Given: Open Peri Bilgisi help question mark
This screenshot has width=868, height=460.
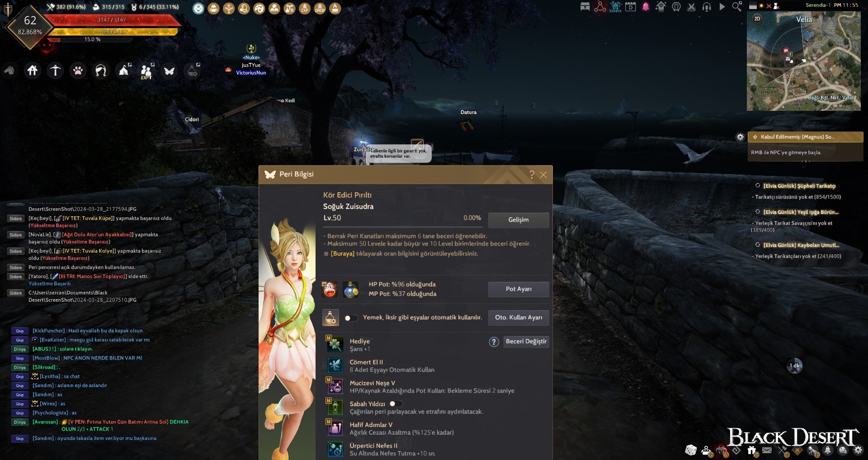Looking at the screenshot, I should coord(532,175).
